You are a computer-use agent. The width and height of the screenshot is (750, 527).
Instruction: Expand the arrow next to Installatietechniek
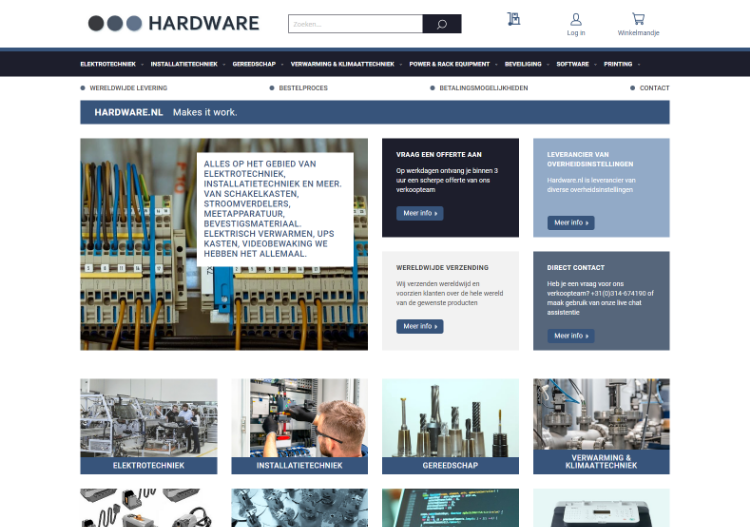pos(224,65)
